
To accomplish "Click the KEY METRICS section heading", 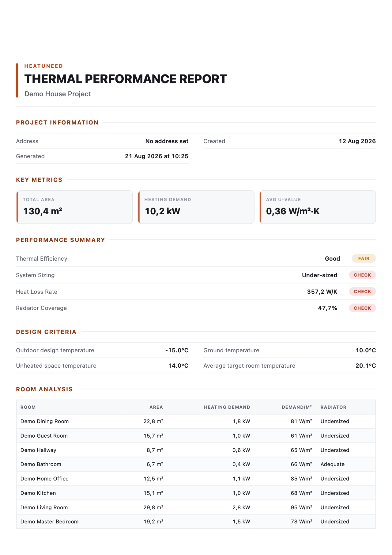I will pyautogui.click(x=39, y=180).
